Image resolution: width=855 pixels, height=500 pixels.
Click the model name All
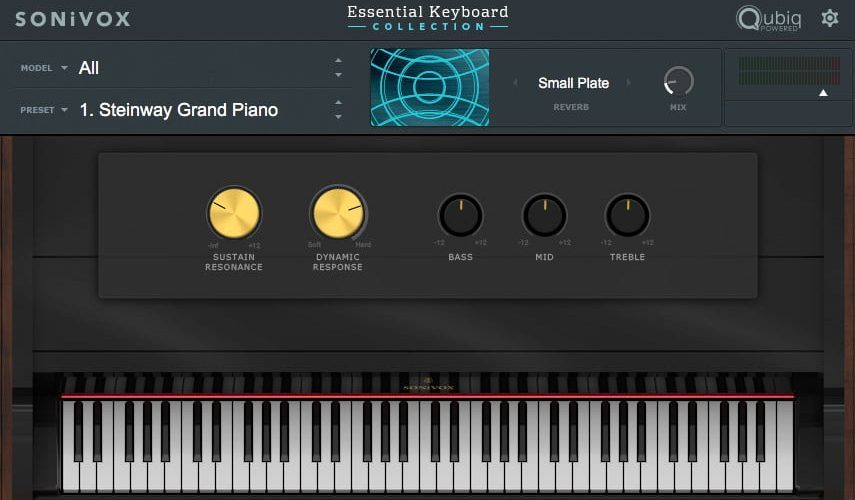click(x=89, y=68)
